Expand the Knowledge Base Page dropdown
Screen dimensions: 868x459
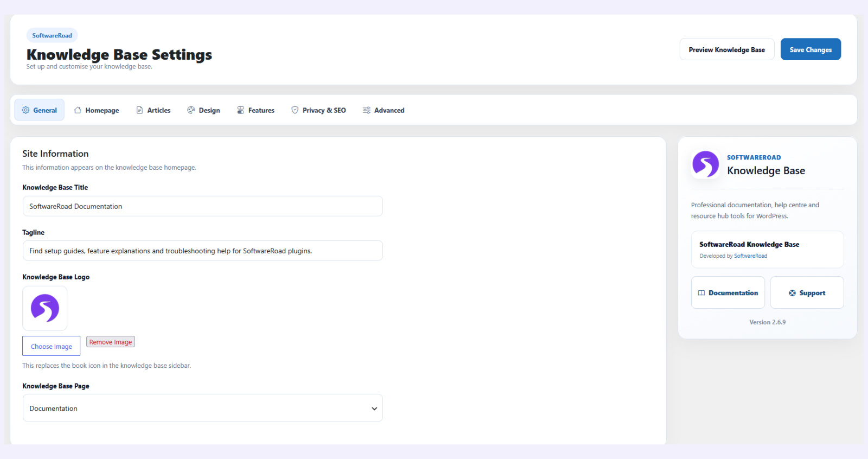pos(203,408)
